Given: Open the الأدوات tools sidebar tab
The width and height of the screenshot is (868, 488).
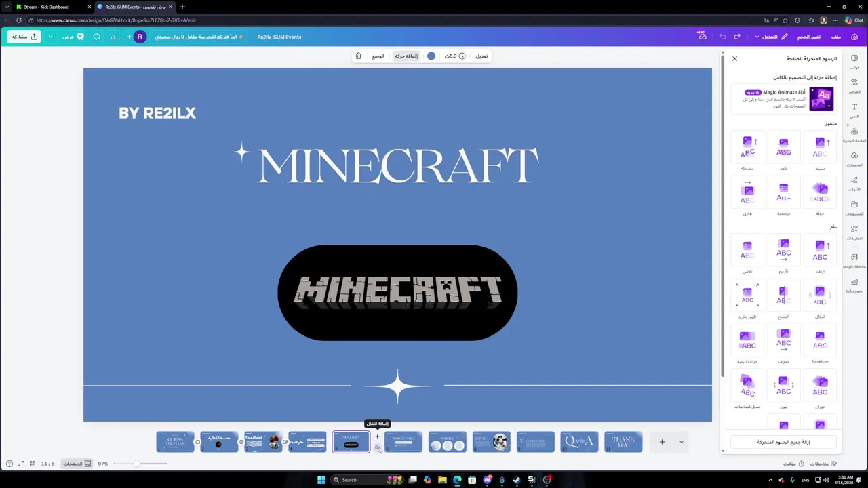Looking at the screenshot, I should point(854,184).
